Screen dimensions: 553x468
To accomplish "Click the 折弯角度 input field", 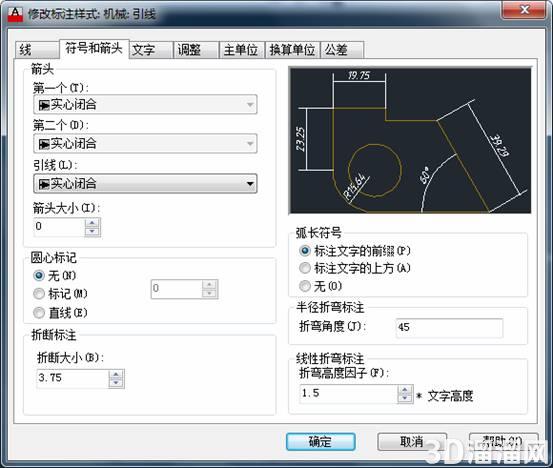I will pos(449,328).
